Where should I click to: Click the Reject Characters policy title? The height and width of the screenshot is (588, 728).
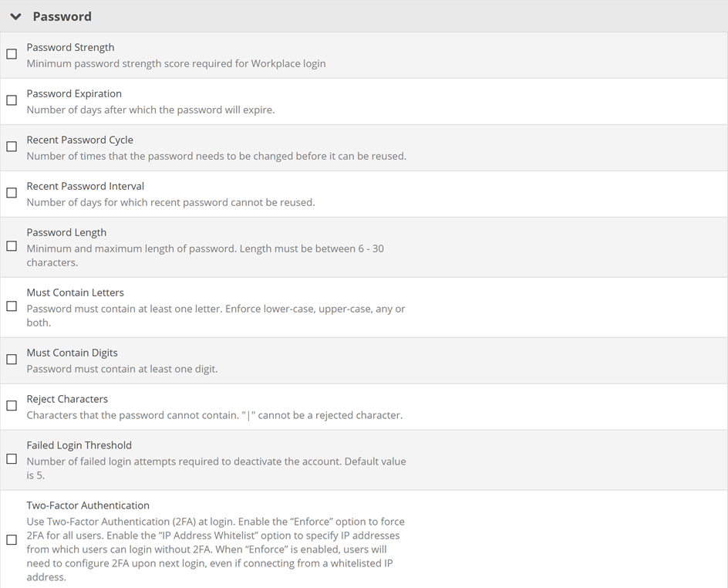coord(67,399)
